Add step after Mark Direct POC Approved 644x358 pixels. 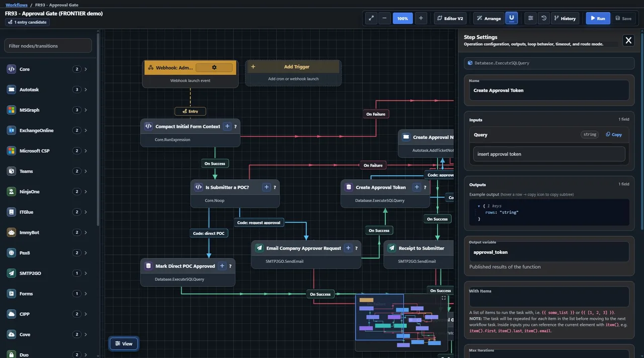point(221,266)
